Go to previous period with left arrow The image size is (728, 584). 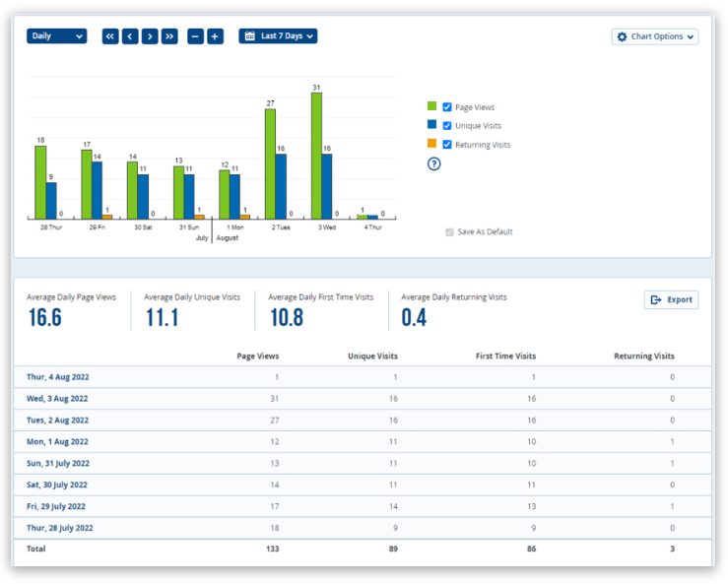tap(130, 36)
